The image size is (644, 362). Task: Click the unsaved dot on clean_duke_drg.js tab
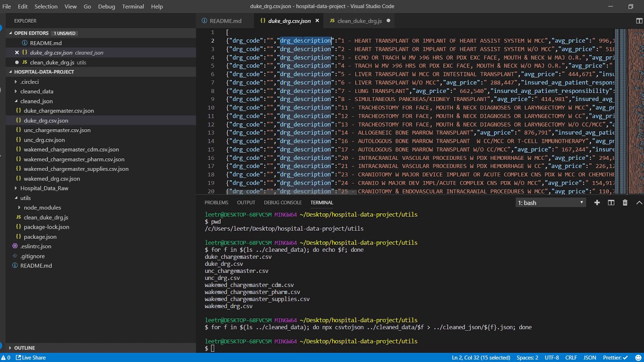[388, 21]
